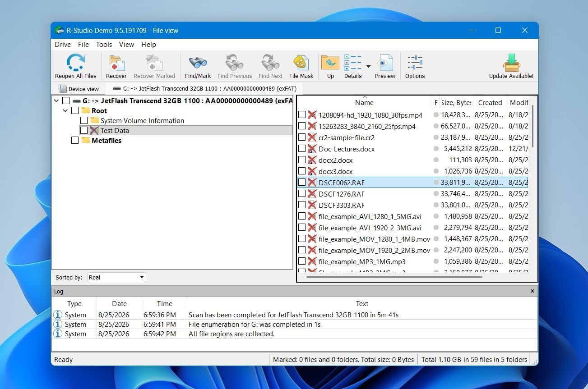Click deleted file icon of file_example_MP3_1MG.mp3
The width and height of the screenshot is (588, 389).
pos(312,261)
